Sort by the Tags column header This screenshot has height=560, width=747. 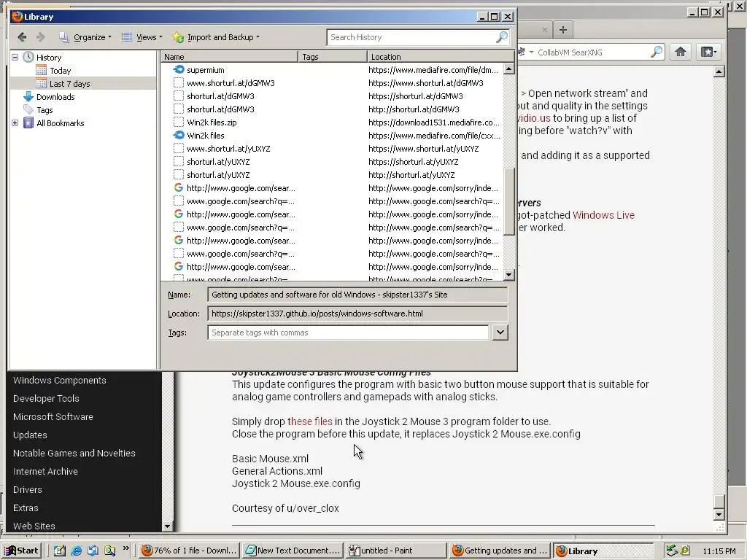[x=333, y=57]
